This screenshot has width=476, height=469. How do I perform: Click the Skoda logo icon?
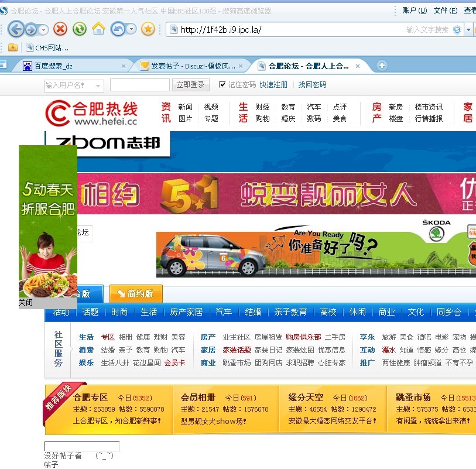point(437,234)
